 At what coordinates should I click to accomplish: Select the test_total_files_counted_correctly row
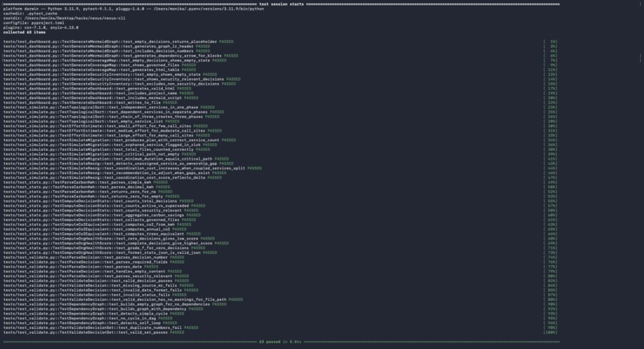tap(106, 149)
